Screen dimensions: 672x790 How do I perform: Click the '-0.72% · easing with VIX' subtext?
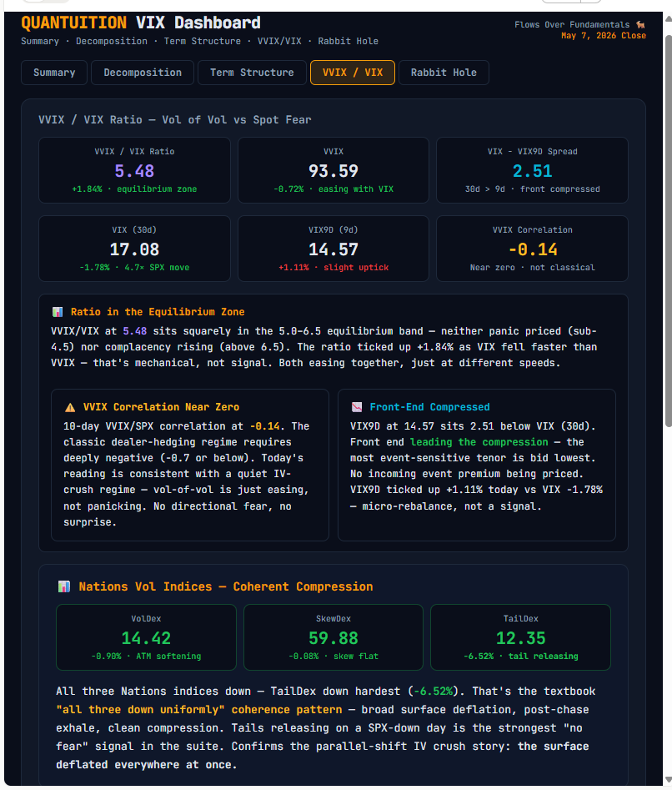click(333, 189)
